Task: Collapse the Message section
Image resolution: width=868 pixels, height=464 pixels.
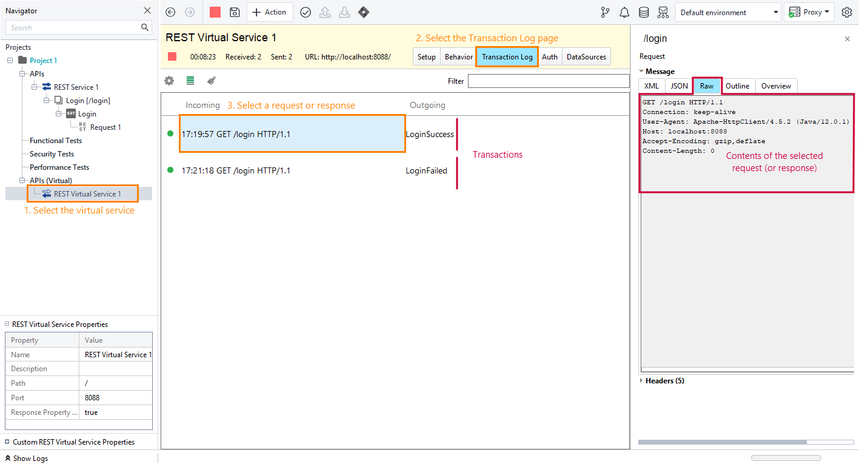Action: pos(641,72)
